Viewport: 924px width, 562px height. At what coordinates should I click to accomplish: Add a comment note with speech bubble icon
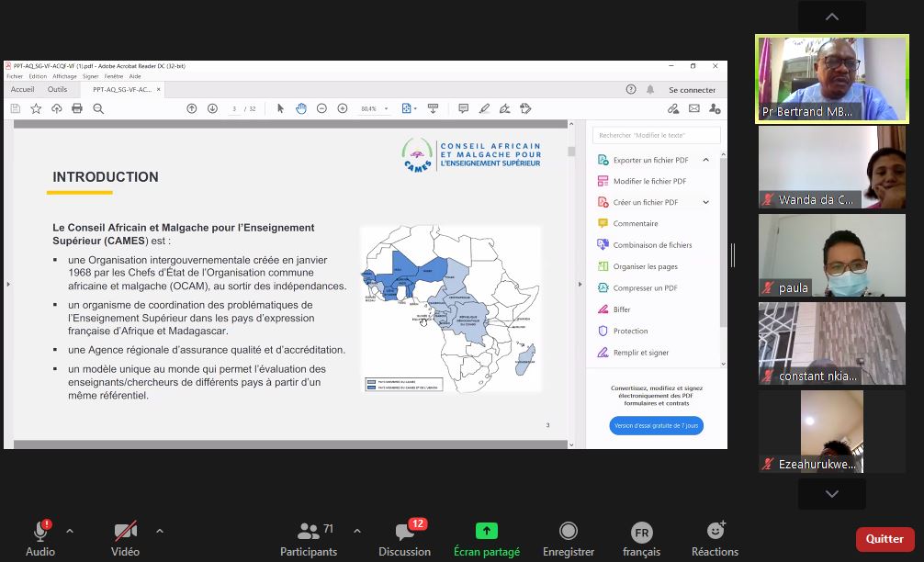pyautogui.click(x=463, y=108)
